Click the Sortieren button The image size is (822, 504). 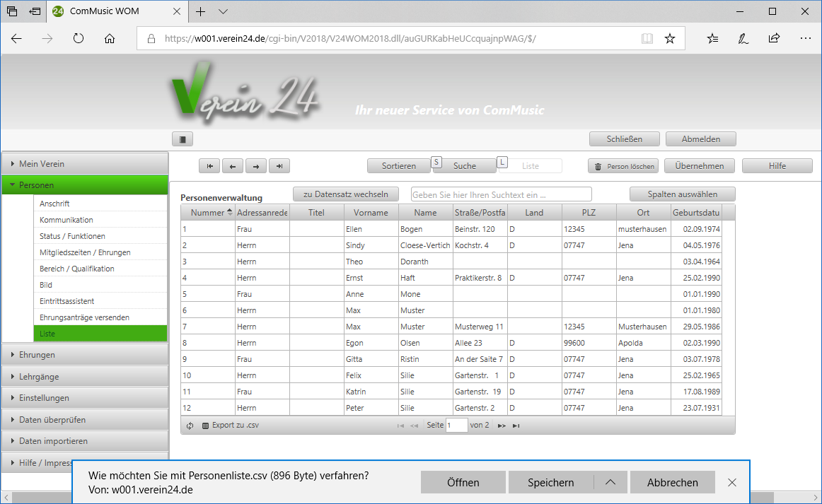point(398,166)
